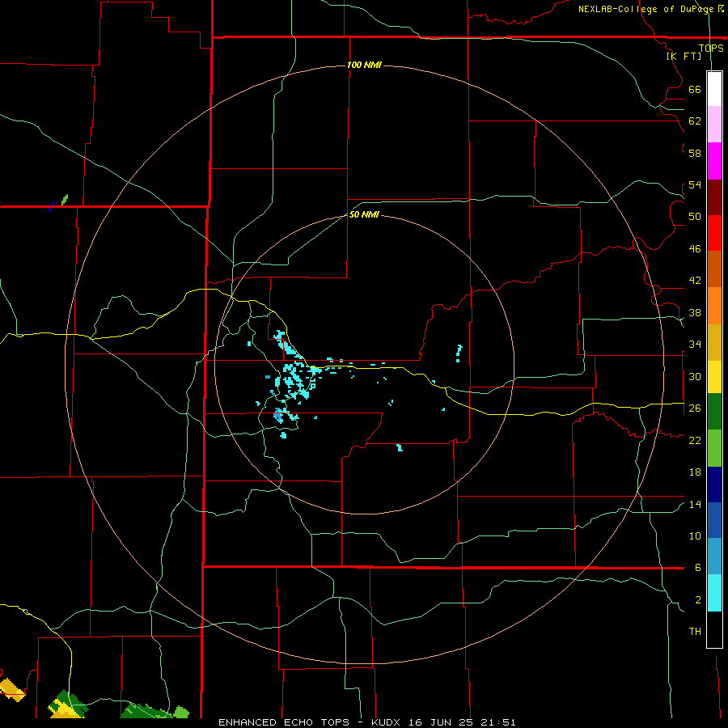Image resolution: width=728 pixels, height=728 pixels.
Task: Click legend value "58"
Action: 695,153
